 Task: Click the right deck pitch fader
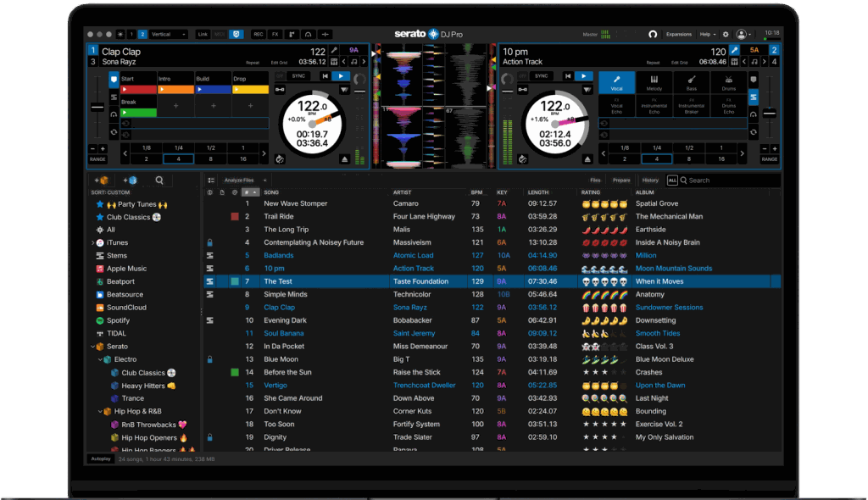770,114
